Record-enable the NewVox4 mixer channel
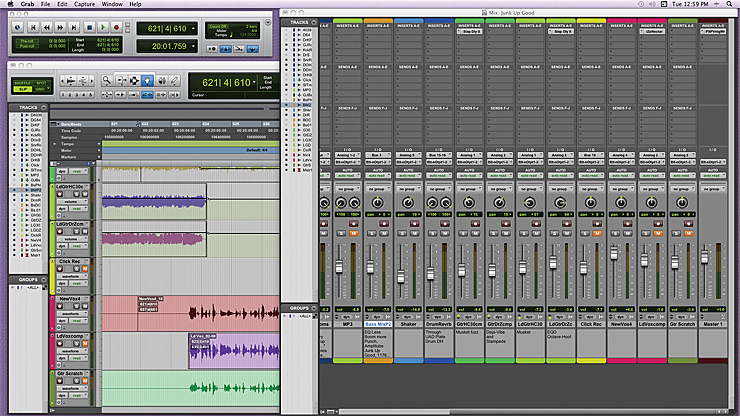 click(627, 223)
